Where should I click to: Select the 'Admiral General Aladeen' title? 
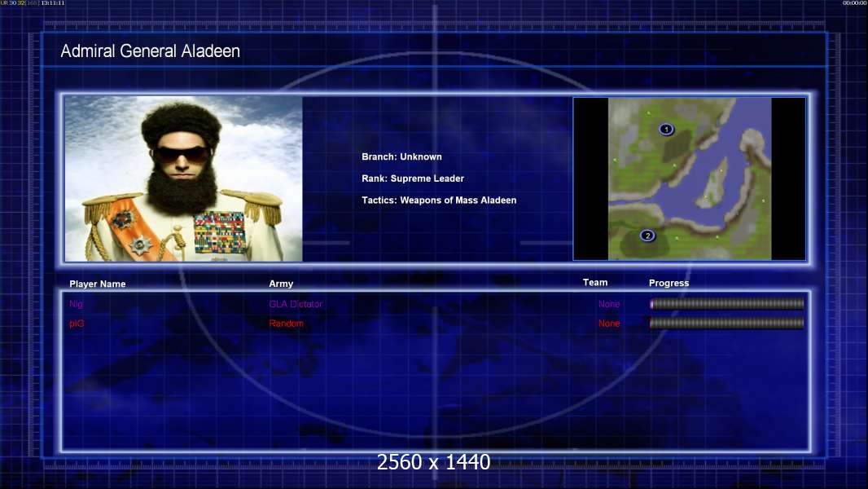[x=150, y=51]
